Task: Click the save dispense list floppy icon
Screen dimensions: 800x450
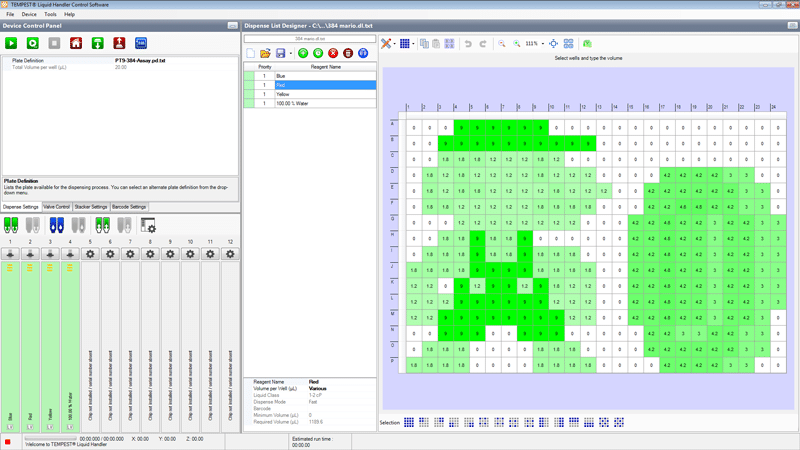Action: coord(280,53)
